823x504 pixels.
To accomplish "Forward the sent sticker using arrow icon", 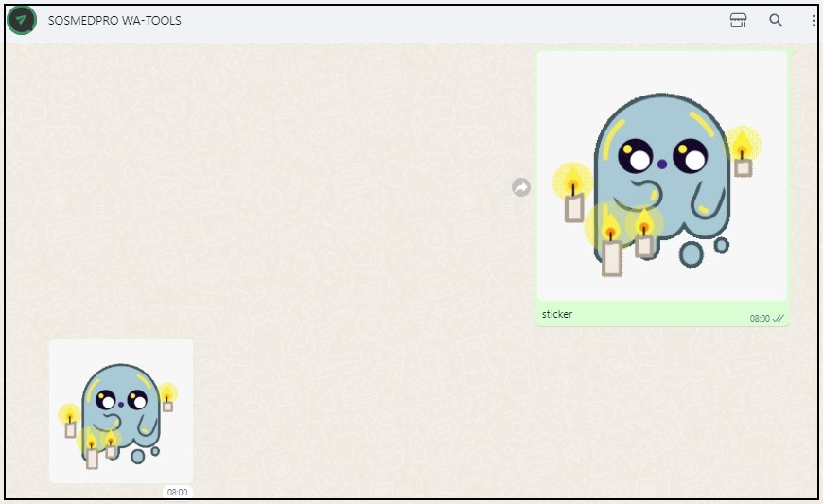I will coord(521,187).
